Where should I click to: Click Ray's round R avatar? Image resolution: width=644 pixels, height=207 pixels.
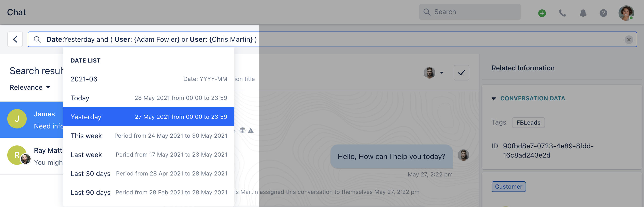tap(17, 155)
